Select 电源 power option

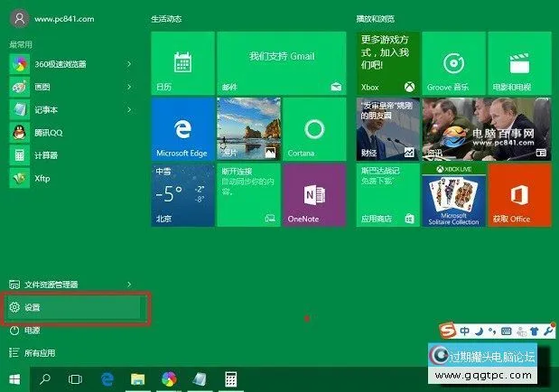pos(32,331)
